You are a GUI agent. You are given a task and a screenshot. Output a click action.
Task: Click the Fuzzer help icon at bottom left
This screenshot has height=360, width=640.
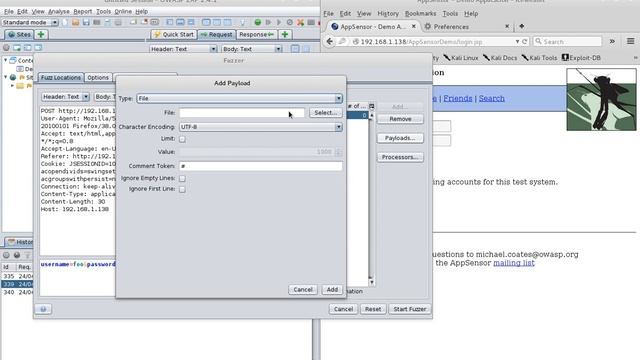coord(43,309)
